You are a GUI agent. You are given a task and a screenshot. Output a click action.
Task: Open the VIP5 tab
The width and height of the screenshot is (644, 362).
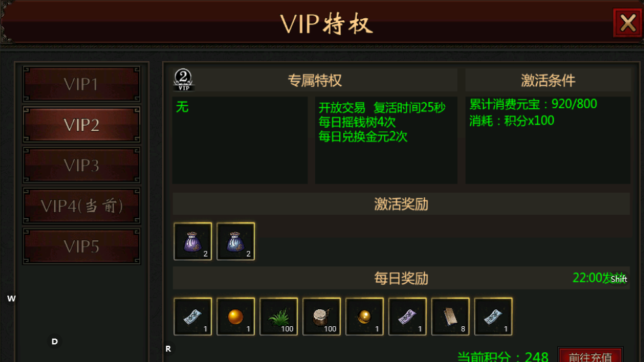tap(81, 246)
